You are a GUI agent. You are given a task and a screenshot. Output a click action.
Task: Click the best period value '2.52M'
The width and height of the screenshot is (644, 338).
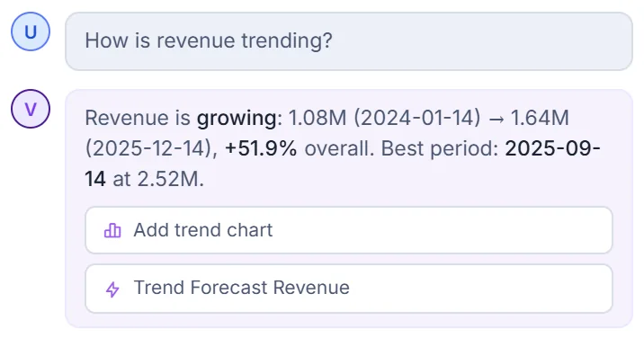(167, 179)
